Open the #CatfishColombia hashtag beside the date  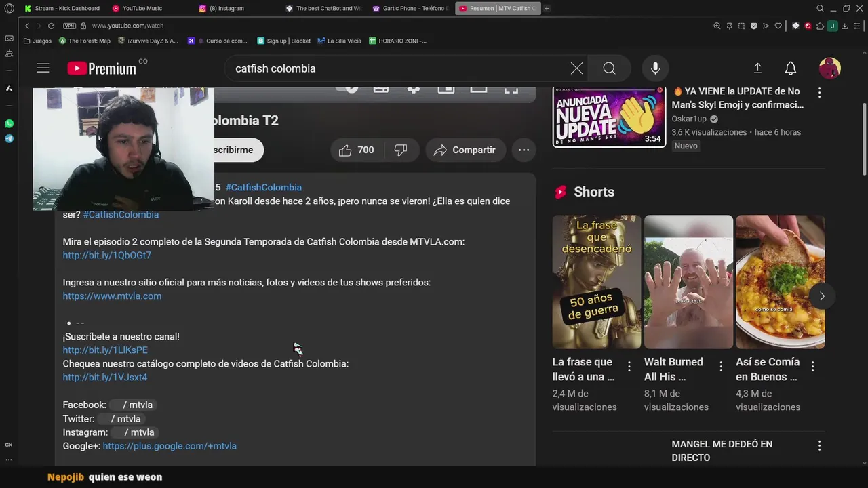click(264, 187)
